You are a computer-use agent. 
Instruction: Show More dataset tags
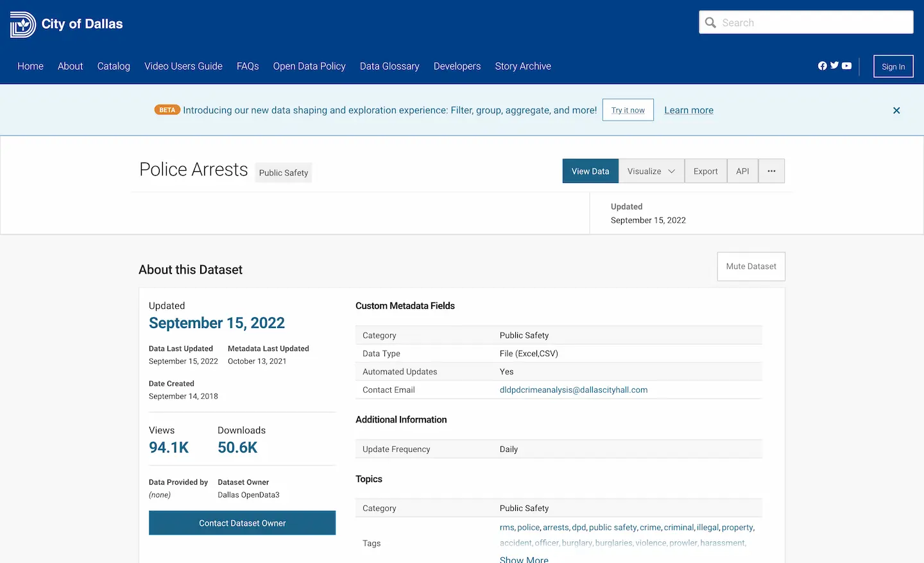(x=524, y=559)
